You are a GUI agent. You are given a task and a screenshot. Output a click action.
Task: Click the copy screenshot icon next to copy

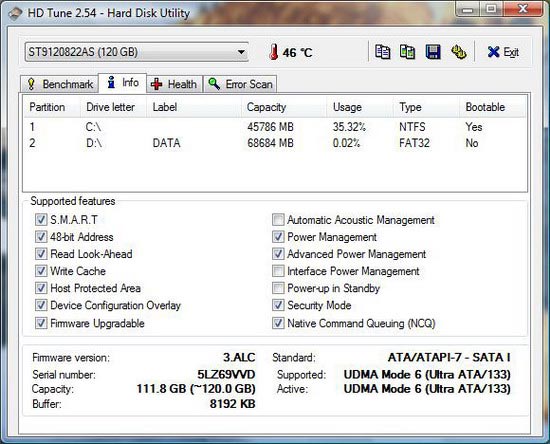(408, 52)
